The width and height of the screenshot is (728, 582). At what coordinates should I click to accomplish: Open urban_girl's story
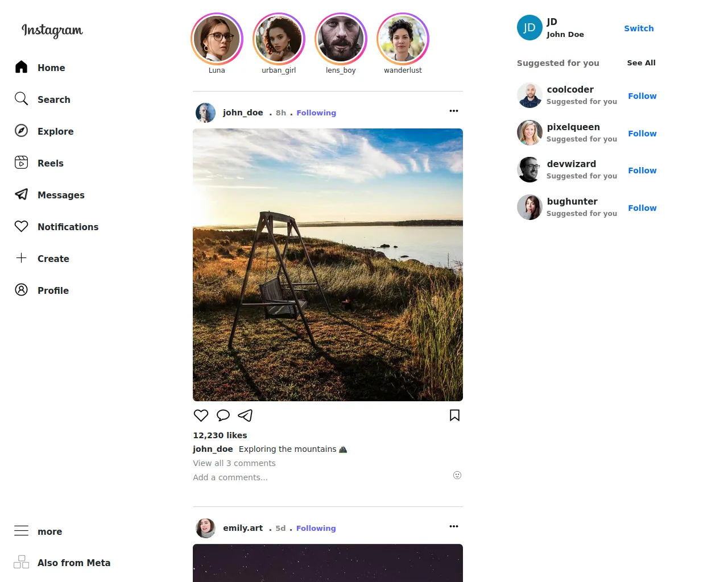tap(279, 39)
